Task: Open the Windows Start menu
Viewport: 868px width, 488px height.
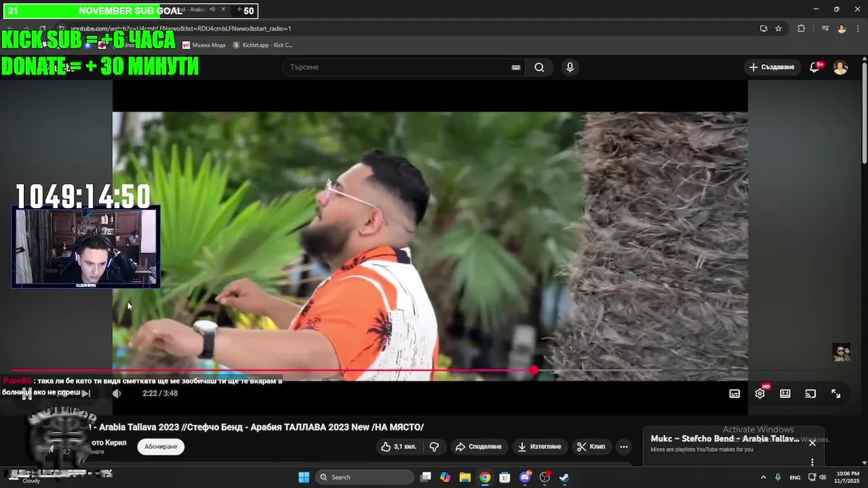Action: pyautogui.click(x=304, y=477)
